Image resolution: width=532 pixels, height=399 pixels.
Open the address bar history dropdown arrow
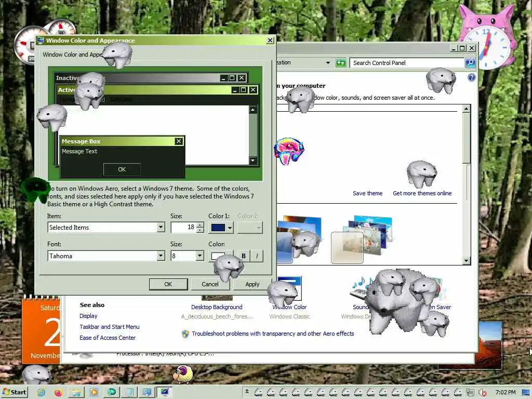pyautogui.click(x=328, y=63)
